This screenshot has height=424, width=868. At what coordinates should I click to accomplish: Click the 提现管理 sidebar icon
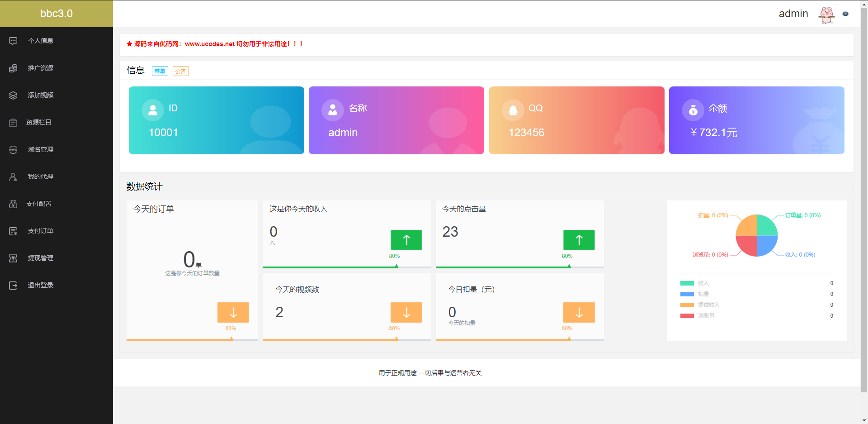click(x=13, y=258)
